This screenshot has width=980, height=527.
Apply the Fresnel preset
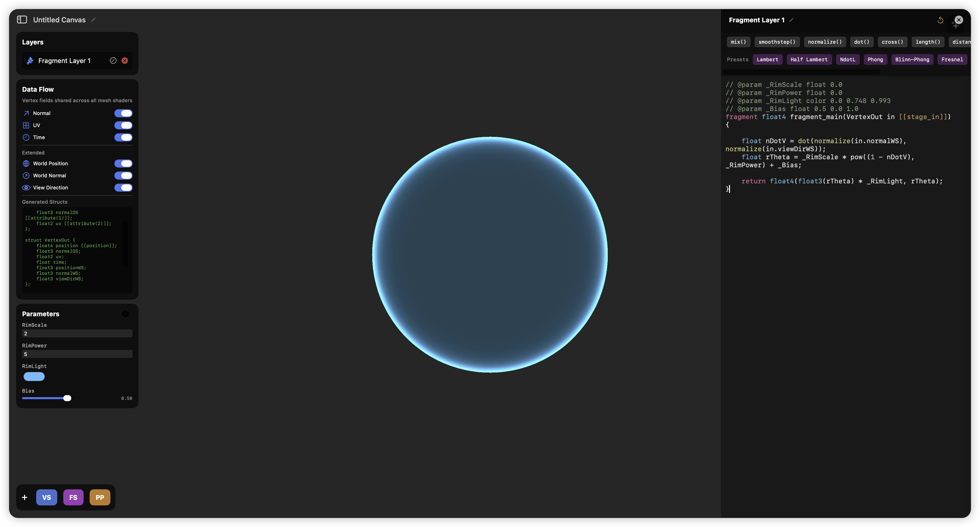(x=952, y=59)
